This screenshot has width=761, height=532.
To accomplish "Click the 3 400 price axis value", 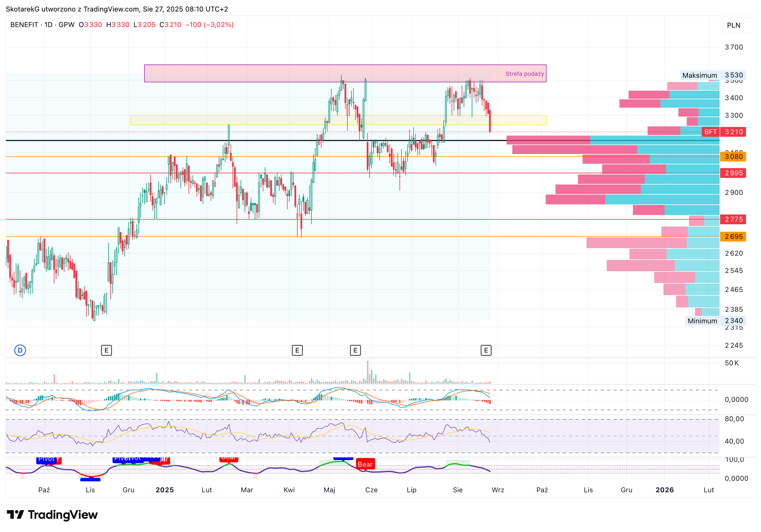I will coord(734,98).
